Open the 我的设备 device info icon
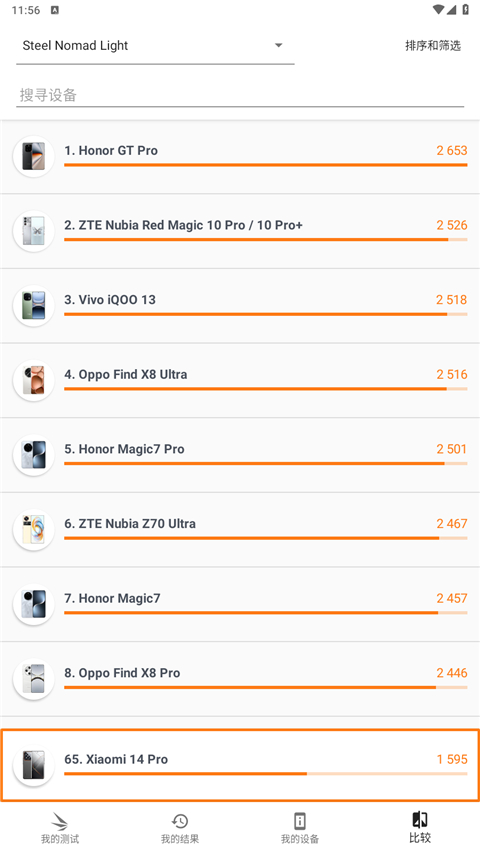This screenshot has width=480, height=853. click(299, 821)
